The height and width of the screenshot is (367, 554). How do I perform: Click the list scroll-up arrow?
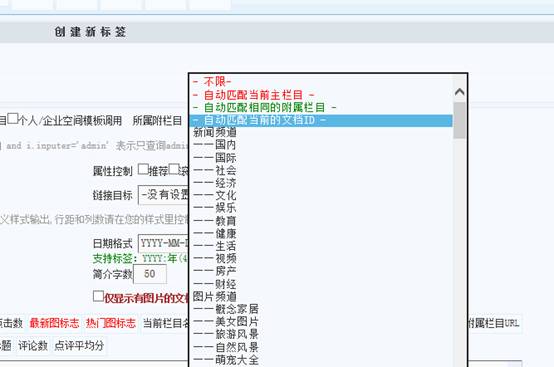(459, 92)
